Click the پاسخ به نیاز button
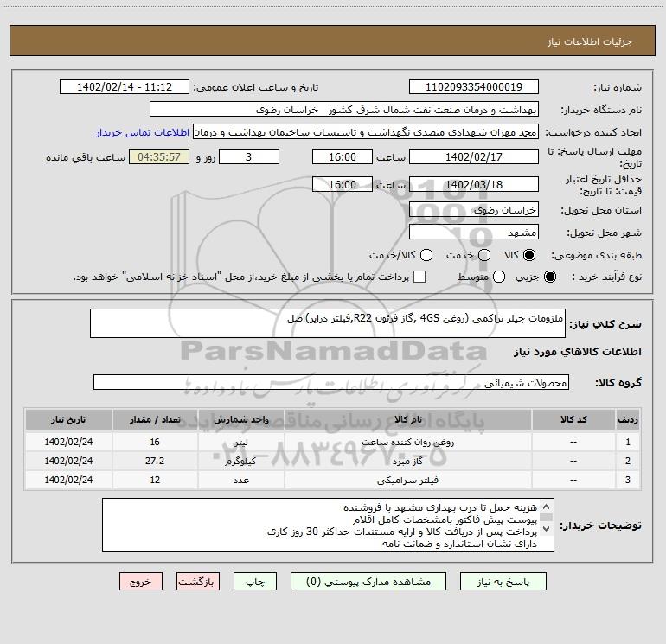This screenshot has height=644, width=666. 503,582
